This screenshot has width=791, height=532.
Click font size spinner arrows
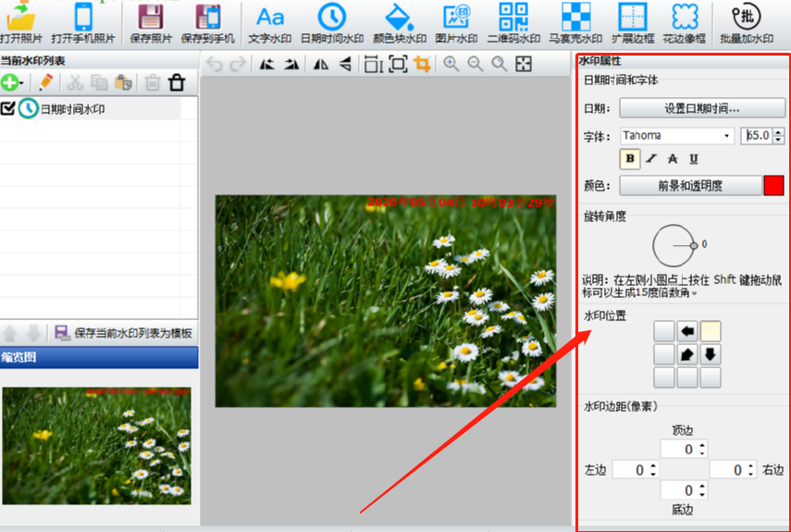tap(779, 136)
